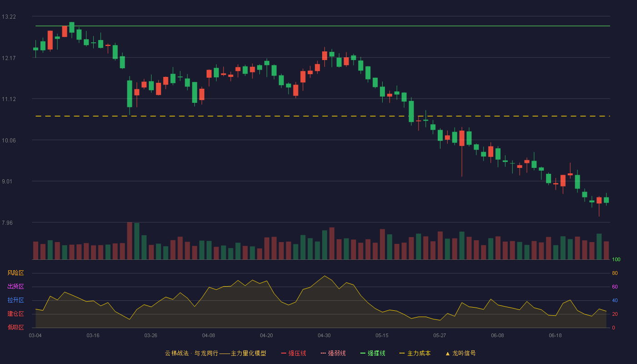Click the 建仓区 zone label
637x364 pixels.
coord(15,314)
